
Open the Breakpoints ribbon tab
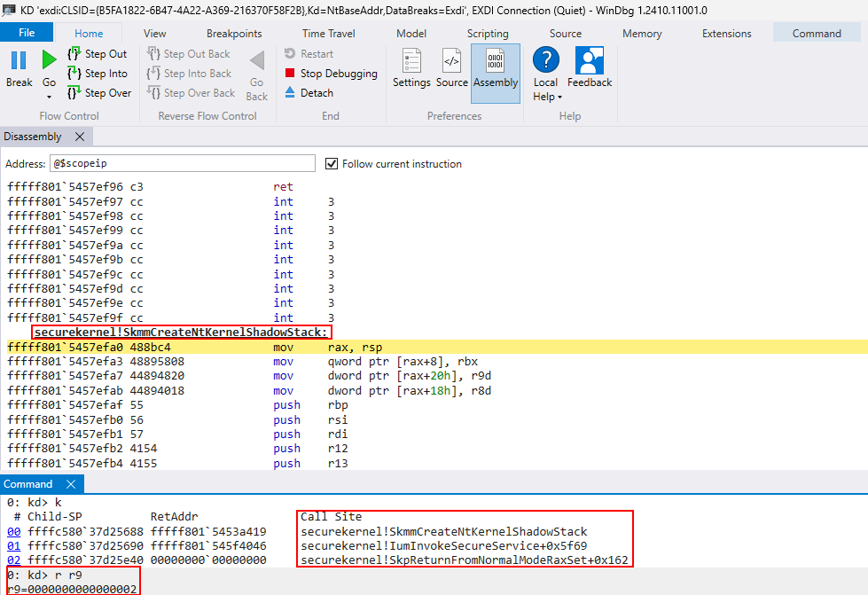coord(234,33)
